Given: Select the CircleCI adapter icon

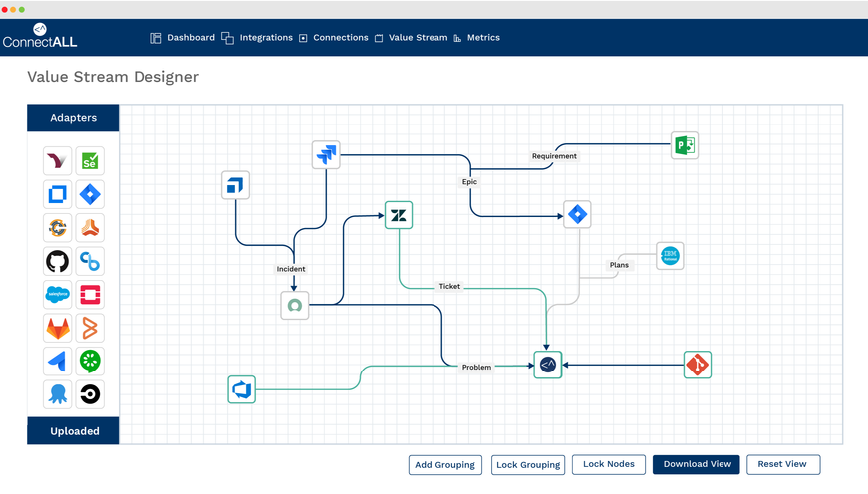Looking at the screenshot, I should click(90, 394).
